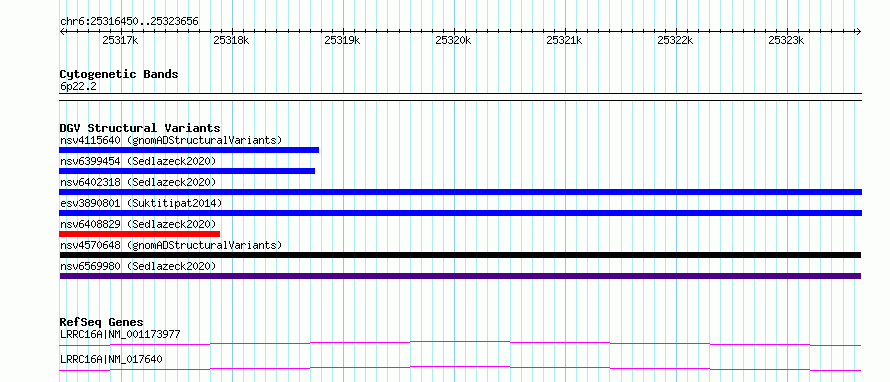Viewport: 890px width, 382px height.
Task: Select the LRRC16A|NM_001173977 gene label
Action: point(120,334)
